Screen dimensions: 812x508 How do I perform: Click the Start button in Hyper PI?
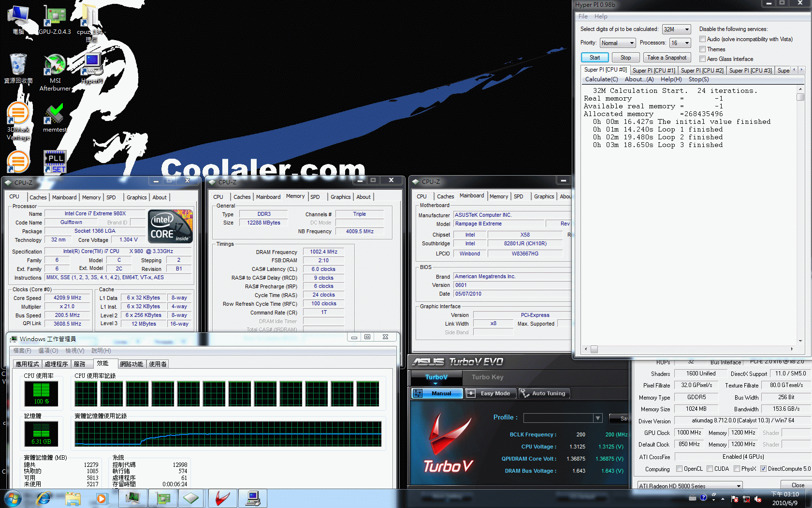coord(594,58)
